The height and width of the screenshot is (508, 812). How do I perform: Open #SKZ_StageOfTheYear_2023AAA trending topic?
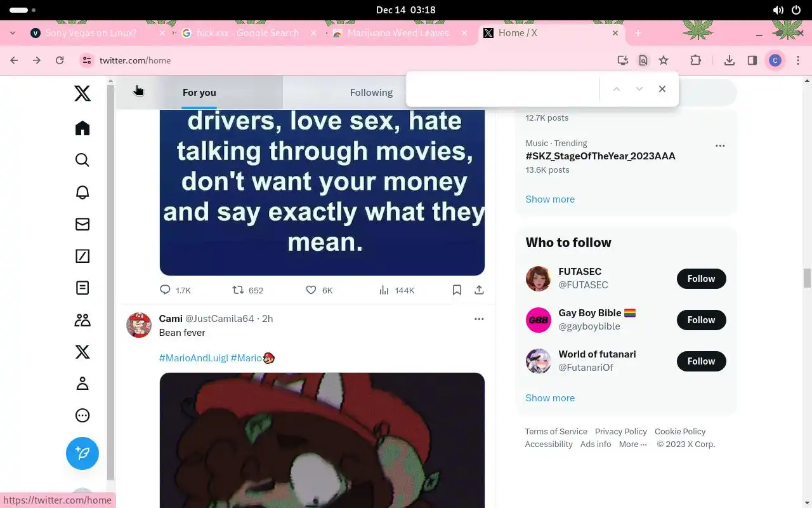[x=600, y=156]
